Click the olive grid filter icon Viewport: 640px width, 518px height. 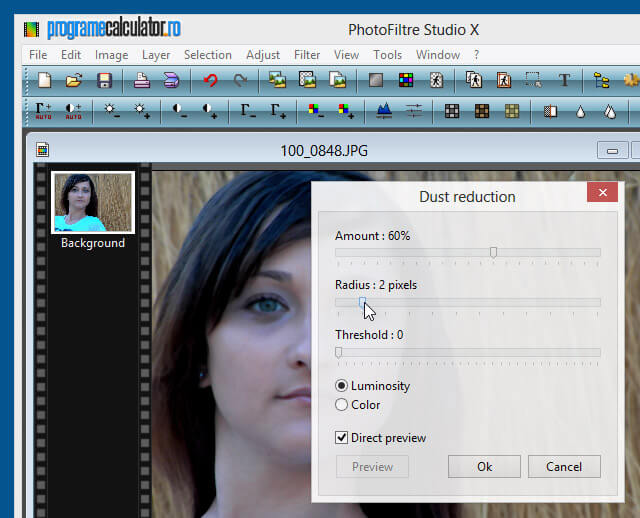(512, 111)
